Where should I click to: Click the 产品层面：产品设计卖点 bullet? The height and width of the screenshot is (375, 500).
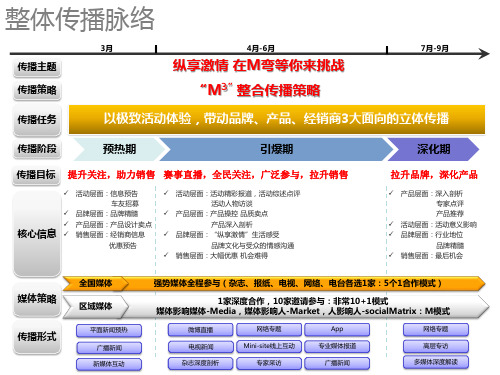click(x=114, y=224)
